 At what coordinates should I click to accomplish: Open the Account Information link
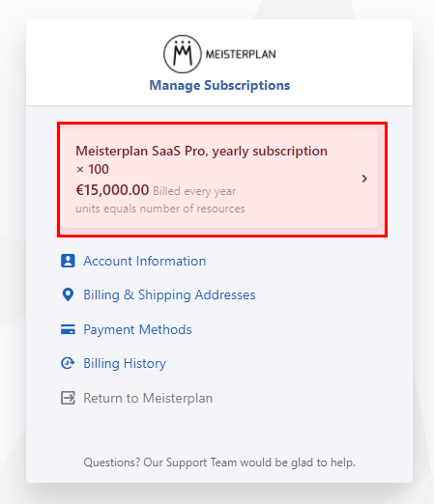pos(145,261)
